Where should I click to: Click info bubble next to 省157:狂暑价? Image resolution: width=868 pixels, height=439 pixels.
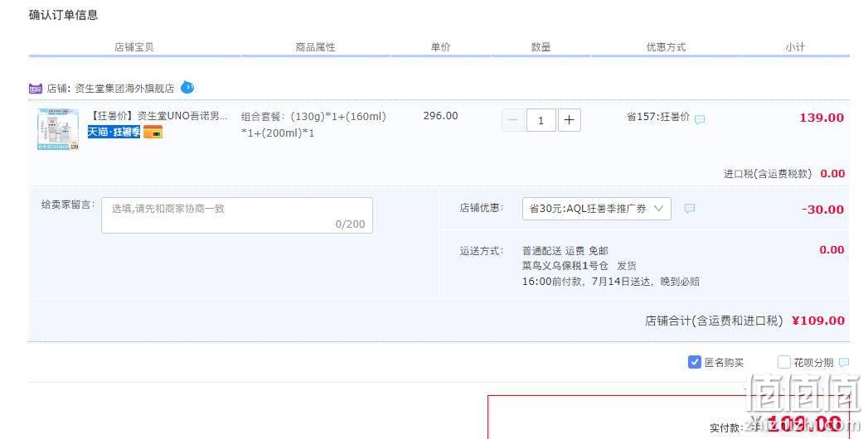[x=700, y=119]
